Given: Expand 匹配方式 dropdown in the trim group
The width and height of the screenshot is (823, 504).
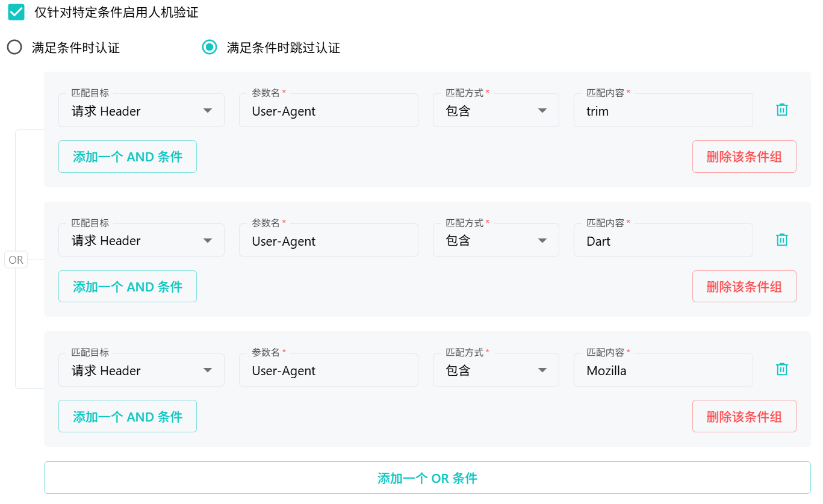Looking at the screenshot, I should (x=495, y=111).
